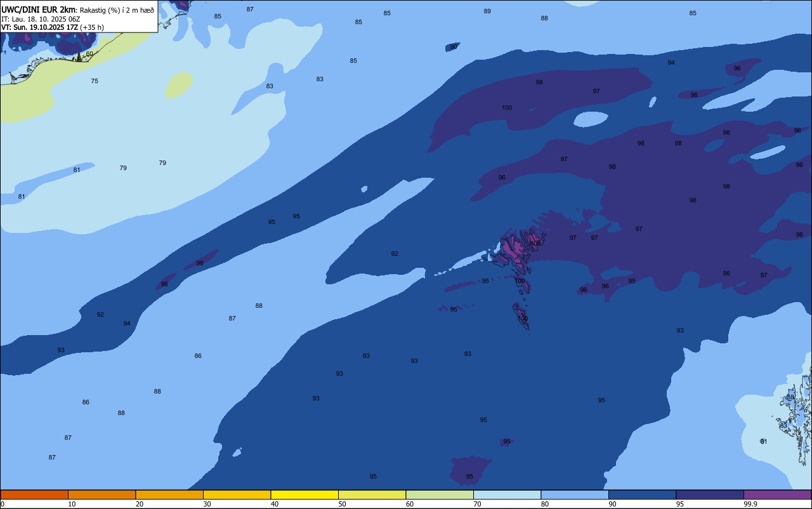Click the orange 10–20 legend swatch
The width and height of the screenshot is (812, 509).
[x=101, y=494]
